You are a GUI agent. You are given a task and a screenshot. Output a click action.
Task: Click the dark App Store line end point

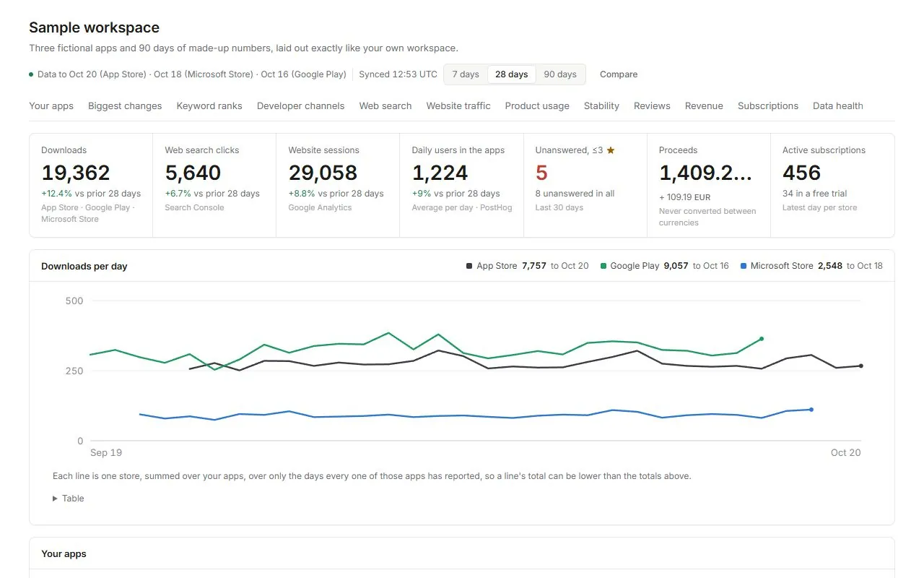coord(861,366)
